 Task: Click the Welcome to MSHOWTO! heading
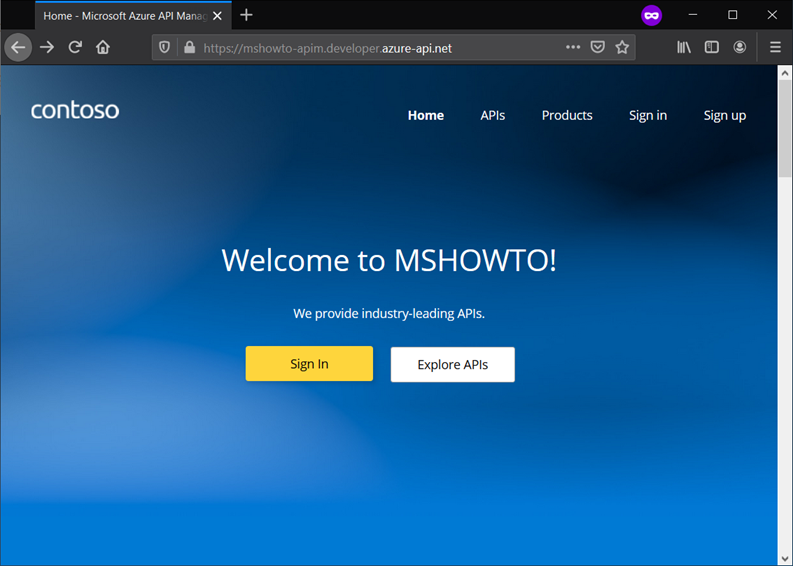point(389,260)
